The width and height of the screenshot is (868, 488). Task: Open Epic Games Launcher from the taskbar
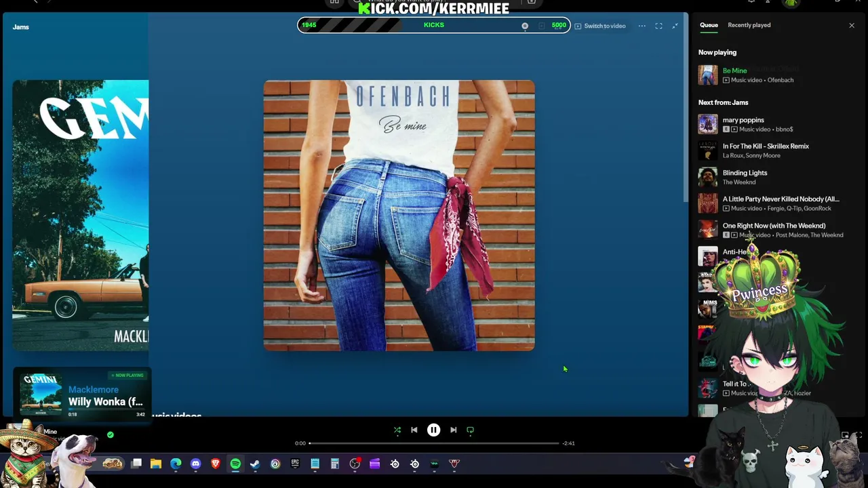(295, 464)
